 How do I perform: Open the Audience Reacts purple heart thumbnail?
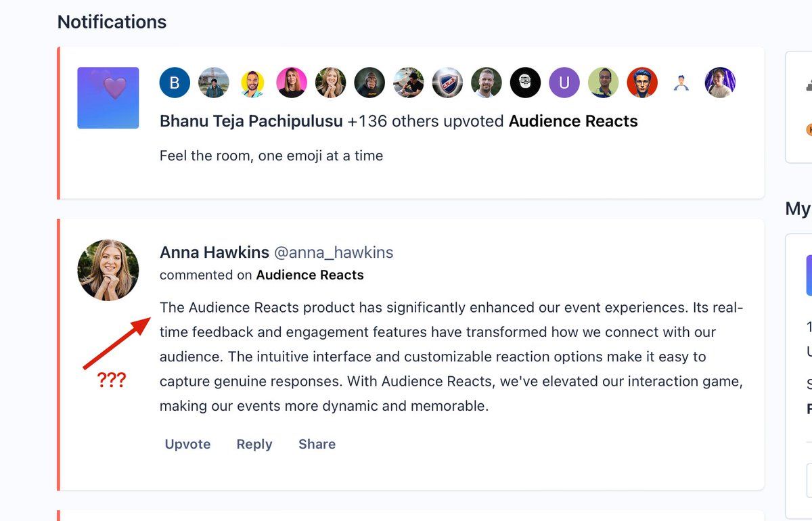pyautogui.click(x=108, y=97)
